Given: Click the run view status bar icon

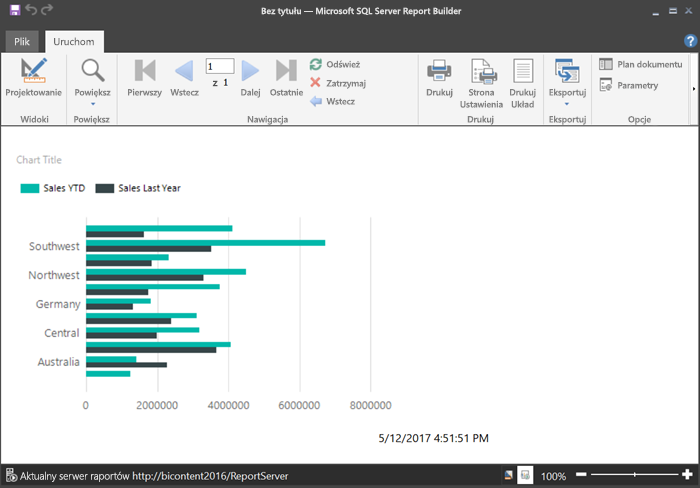Looking at the screenshot, I should pyautogui.click(x=525, y=475).
